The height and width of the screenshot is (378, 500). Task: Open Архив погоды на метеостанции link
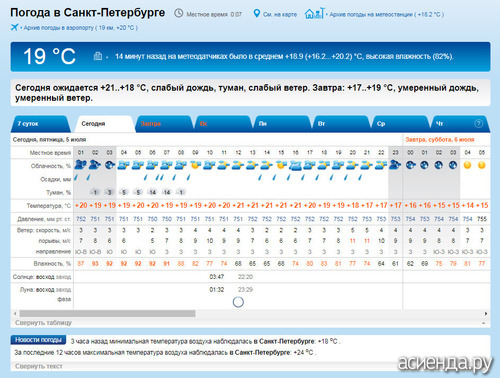(x=387, y=14)
